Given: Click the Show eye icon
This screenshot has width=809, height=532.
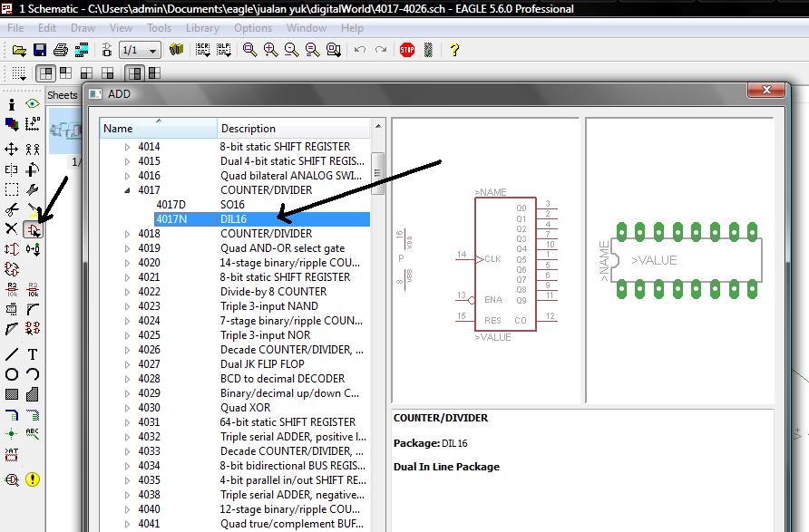Looking at the screenshot, I should (x=33, y=105).
